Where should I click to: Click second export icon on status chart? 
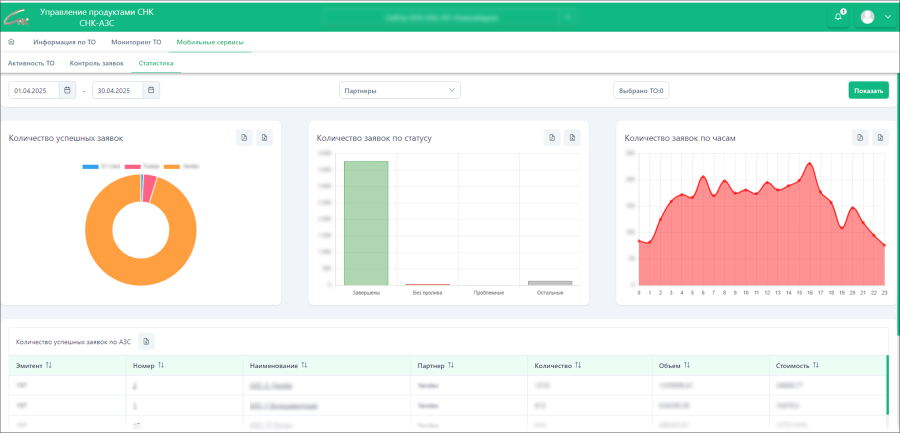(x=571, y=138)
